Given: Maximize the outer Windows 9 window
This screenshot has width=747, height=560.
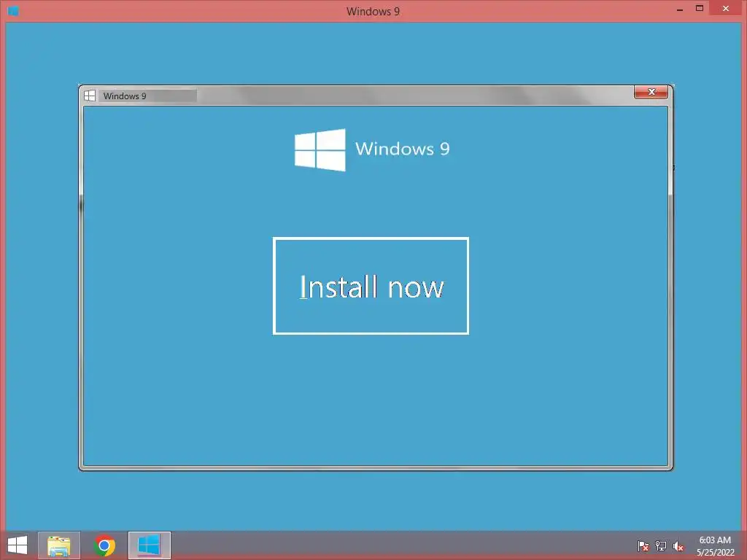Looking at the screenshot, I should click(700, 8).
